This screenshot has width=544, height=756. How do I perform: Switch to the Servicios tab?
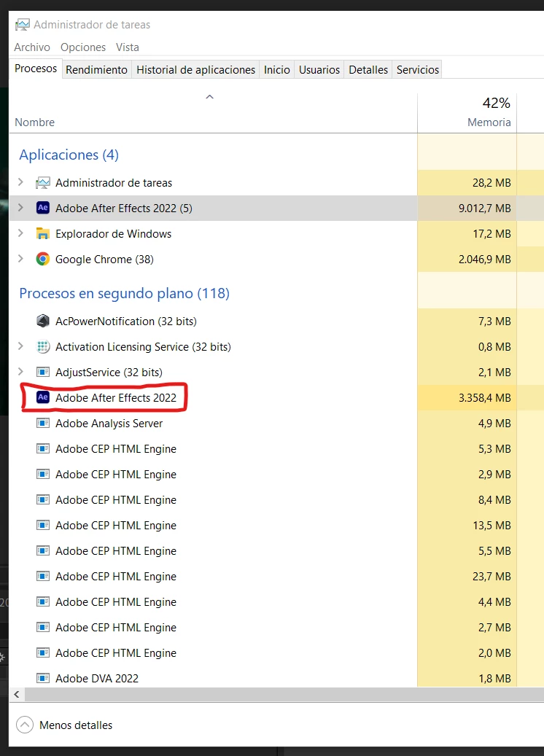point(418,70)
